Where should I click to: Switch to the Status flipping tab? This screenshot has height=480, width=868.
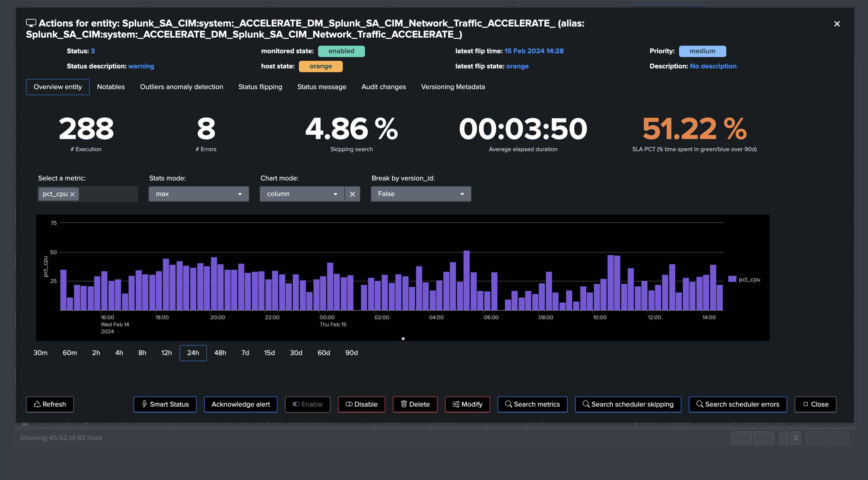[x=260, y=87]
